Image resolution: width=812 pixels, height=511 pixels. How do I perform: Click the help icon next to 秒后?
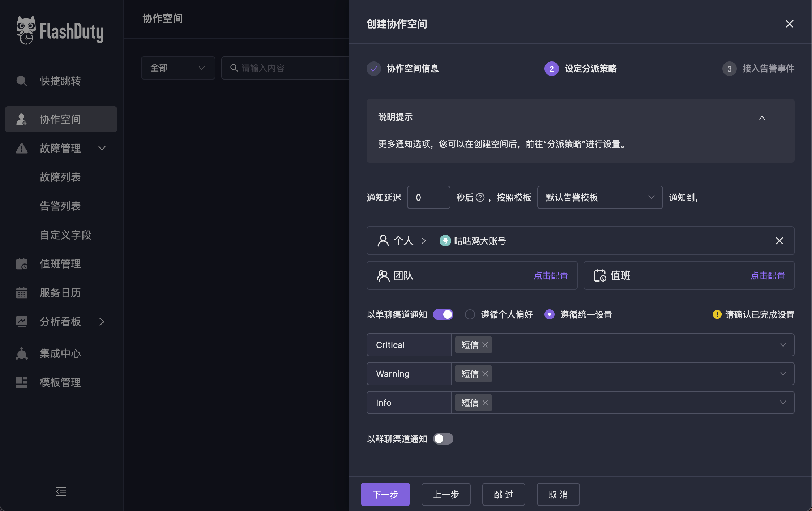(x=480, y=197)
